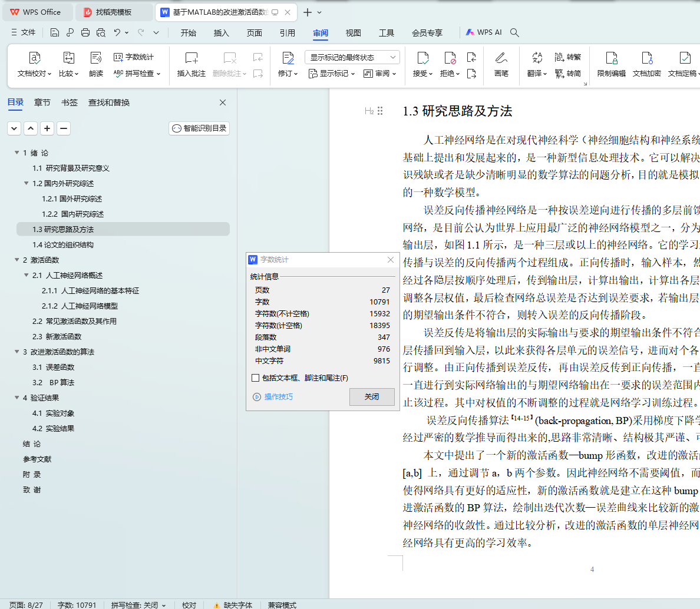Open the 文件 menu
Image resolution: width=700 pixels, height=609 pixels.
click(23, 32)
